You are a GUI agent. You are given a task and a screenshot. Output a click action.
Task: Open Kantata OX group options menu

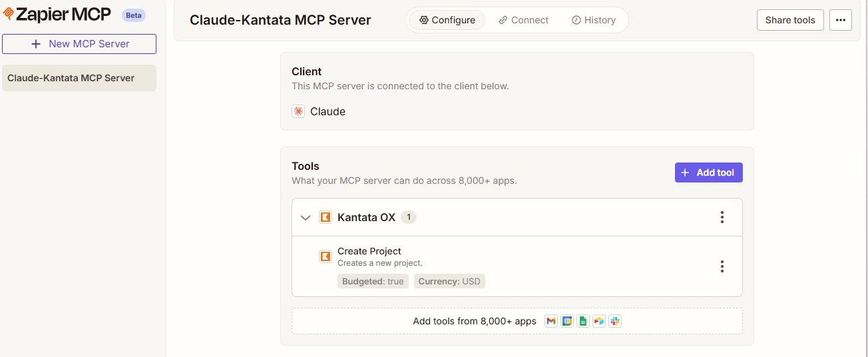tap(722, 217)
